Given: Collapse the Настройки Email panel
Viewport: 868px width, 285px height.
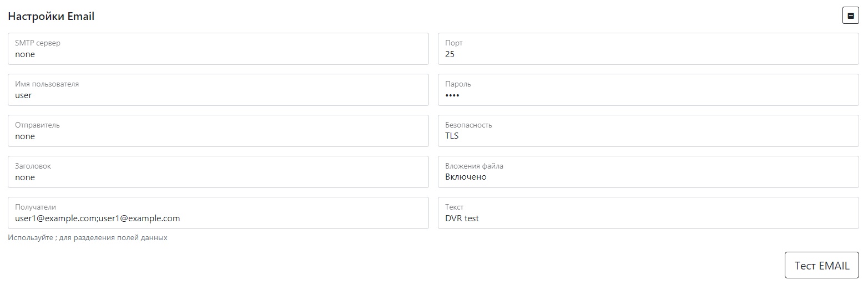Looking at the screenshot, I should (x=850, y=16).
